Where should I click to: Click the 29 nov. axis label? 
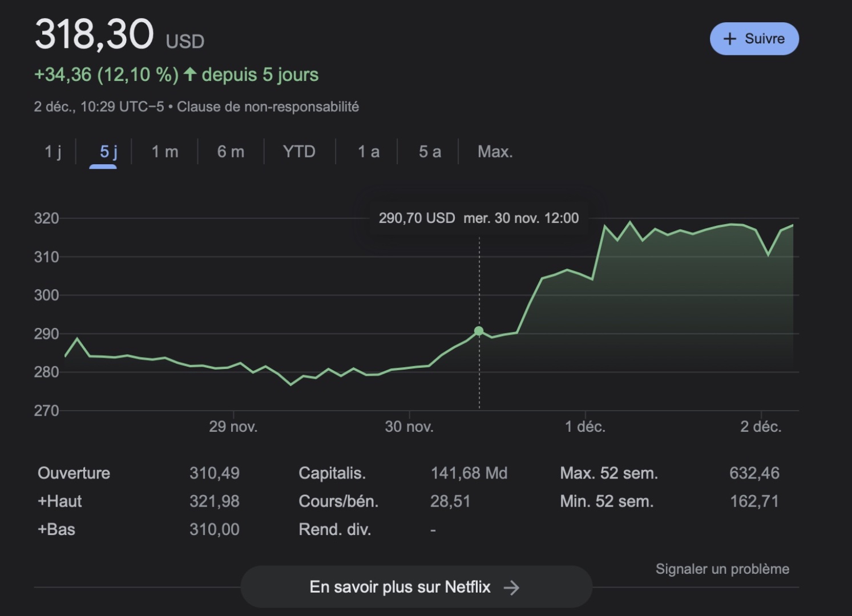[233, 427]
